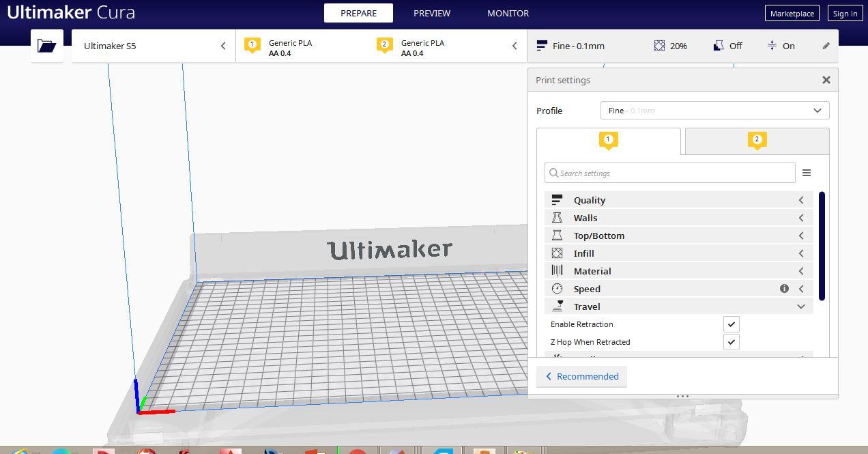Click the Infill category icon

click(557, 253)
